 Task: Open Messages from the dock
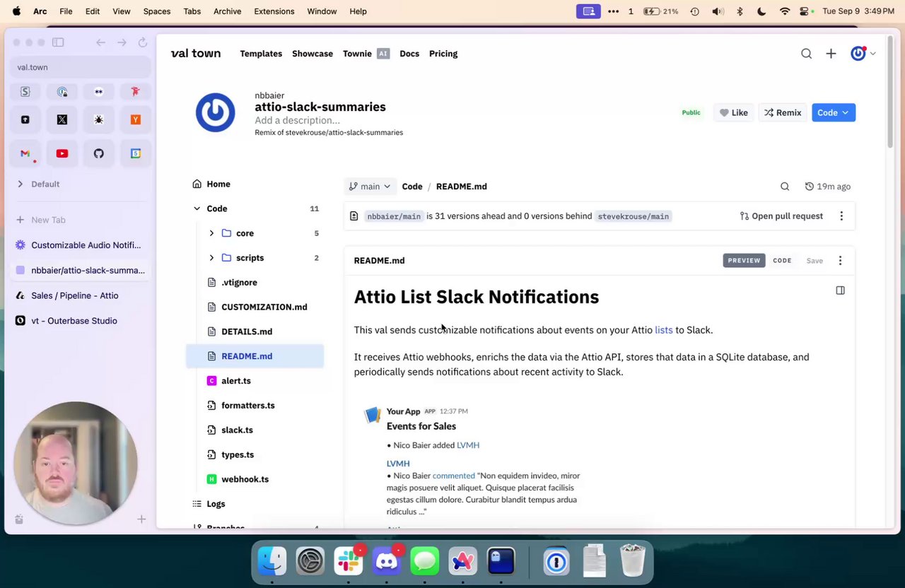425,562
